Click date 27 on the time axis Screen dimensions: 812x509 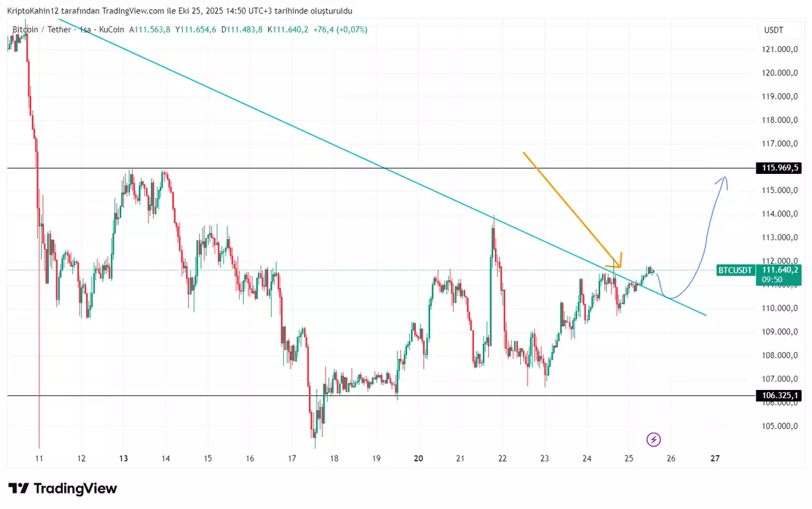[x=714, y=458]
